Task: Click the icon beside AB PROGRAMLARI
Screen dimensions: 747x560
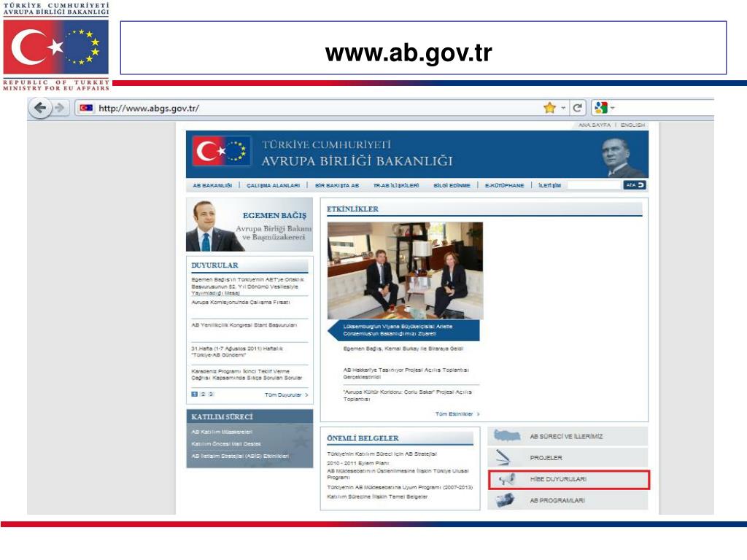Action: [505, 500]
